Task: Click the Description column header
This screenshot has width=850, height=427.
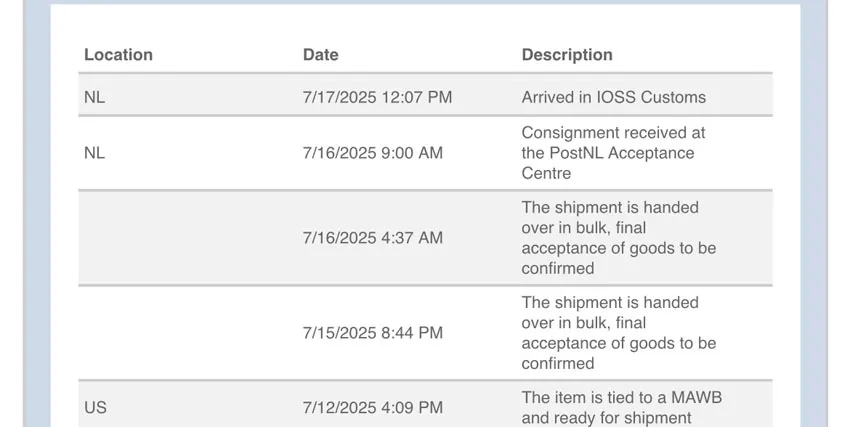Action: 567,55
